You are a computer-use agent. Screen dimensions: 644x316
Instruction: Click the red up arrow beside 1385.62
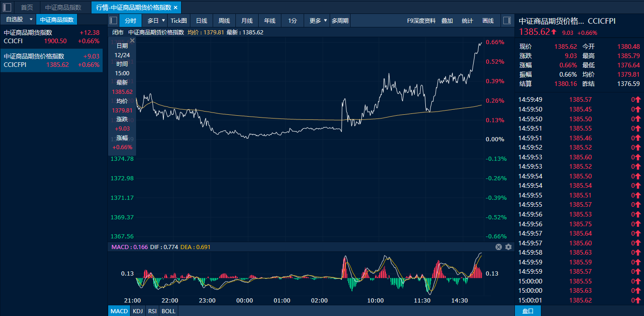[554, 32]
